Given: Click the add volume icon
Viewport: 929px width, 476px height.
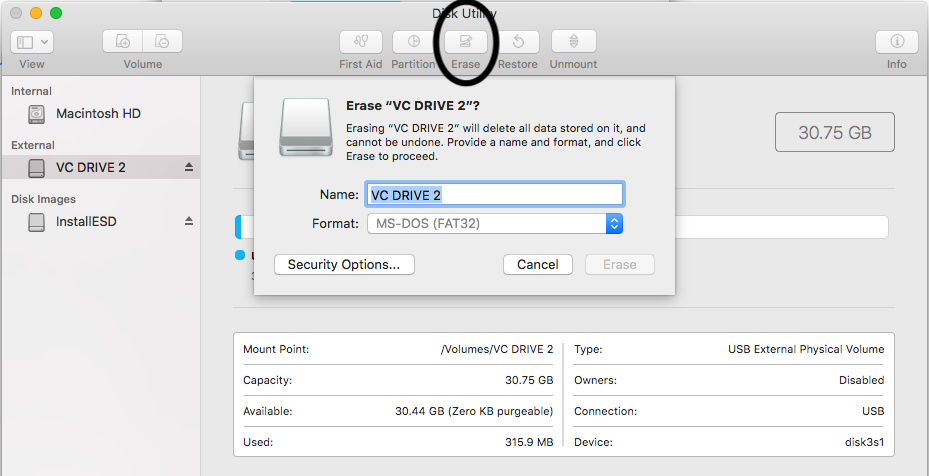Looking at the screenshot, I should pos(123,41).
